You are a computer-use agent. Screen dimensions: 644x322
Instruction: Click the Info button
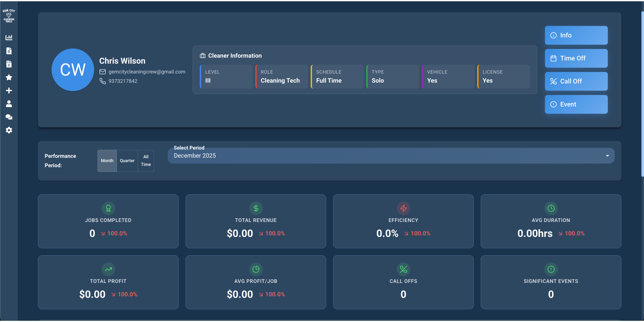pos(576,35)
